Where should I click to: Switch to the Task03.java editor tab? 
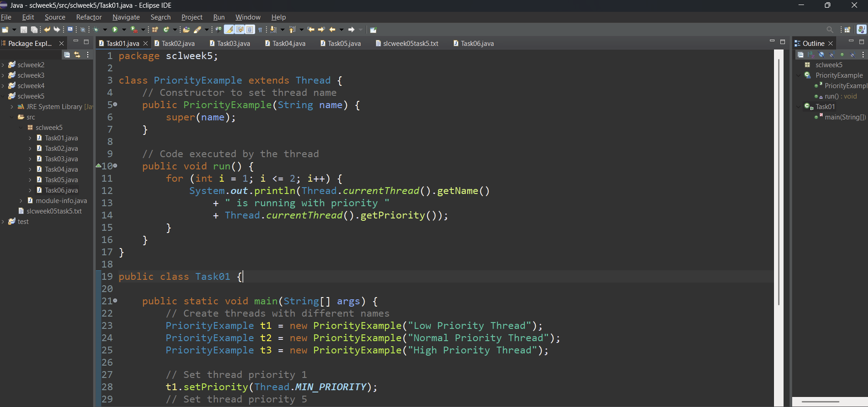point(233,44)
